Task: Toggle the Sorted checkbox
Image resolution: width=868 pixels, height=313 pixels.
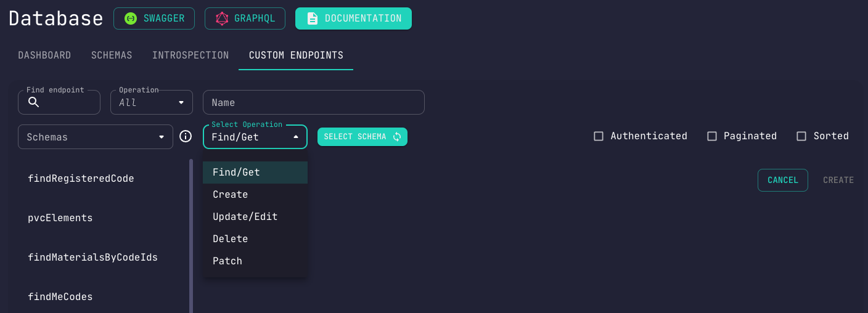Action: pyautogui.click(x=801, y=136)
